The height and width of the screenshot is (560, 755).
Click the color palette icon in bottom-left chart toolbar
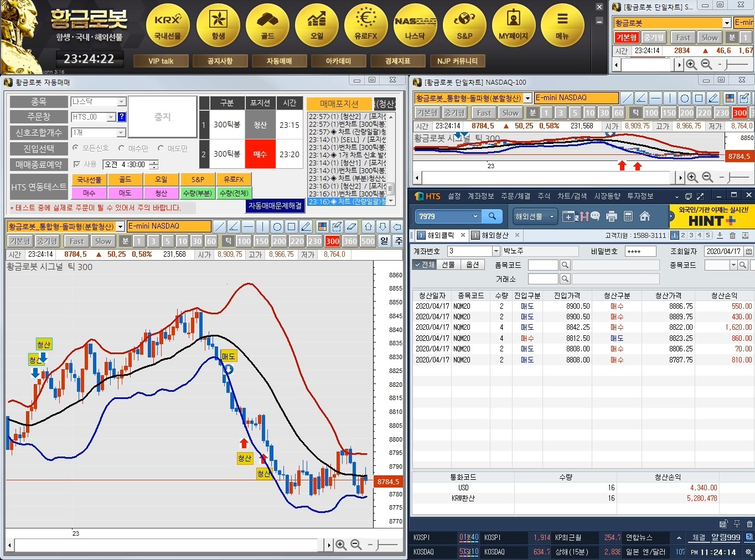(x=322, y=226)
